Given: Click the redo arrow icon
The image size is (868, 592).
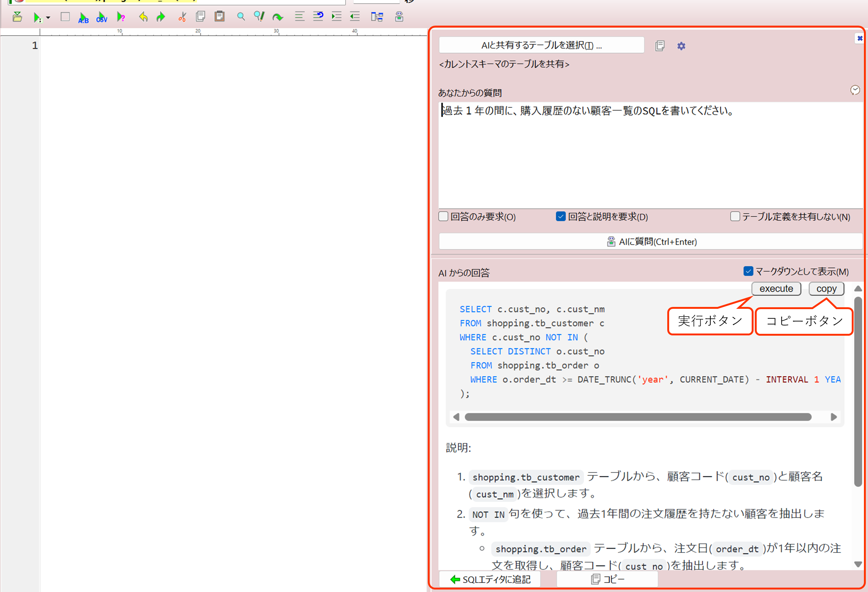Looking at the screenshot, I should [160, 17].
